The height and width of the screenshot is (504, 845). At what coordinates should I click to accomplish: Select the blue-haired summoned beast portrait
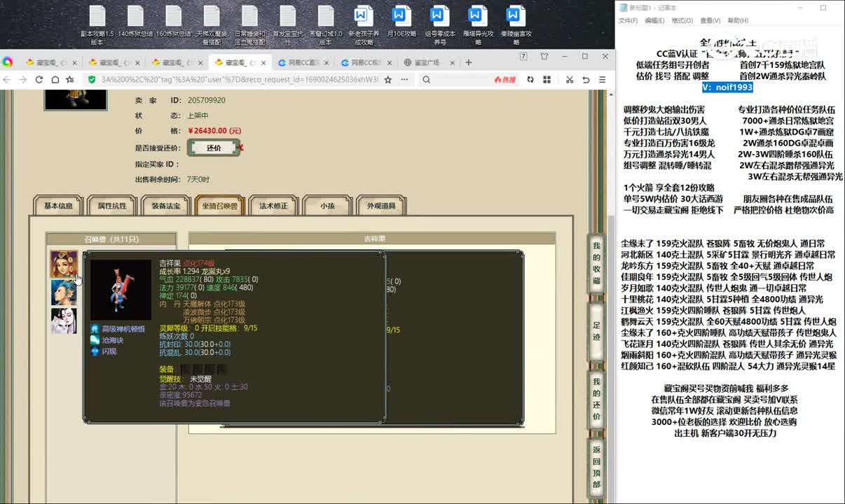63,293
